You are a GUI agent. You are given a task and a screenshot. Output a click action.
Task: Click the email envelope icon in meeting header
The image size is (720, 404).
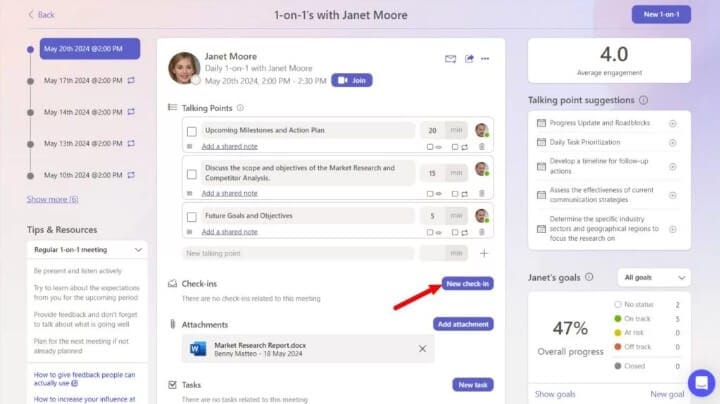pyautogui.click(x=450, y=59)
